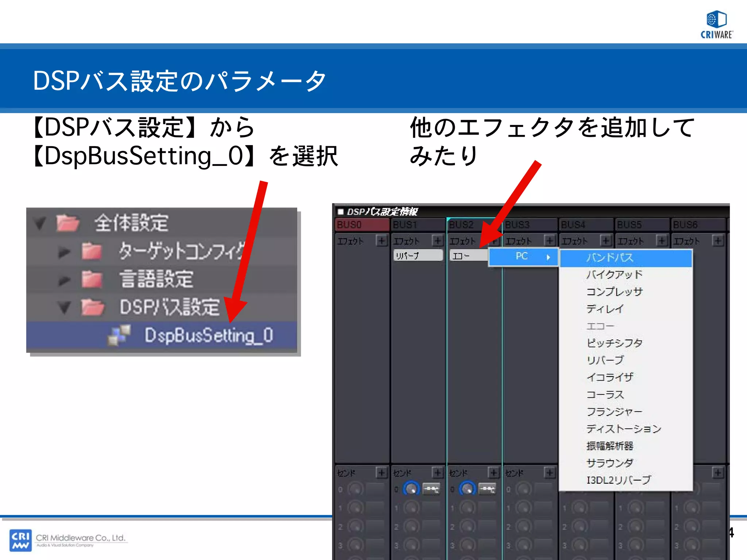Click the DspBusSetting_0 bus icon
The width and height of the screenshot is (747, 560).
119,335
